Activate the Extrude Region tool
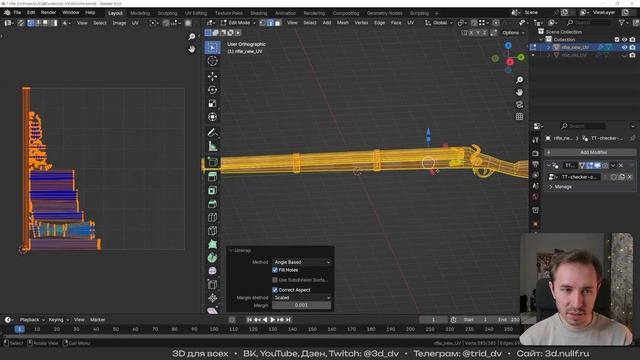The width and height of the screenshot is (640, 360). point(212,177)
